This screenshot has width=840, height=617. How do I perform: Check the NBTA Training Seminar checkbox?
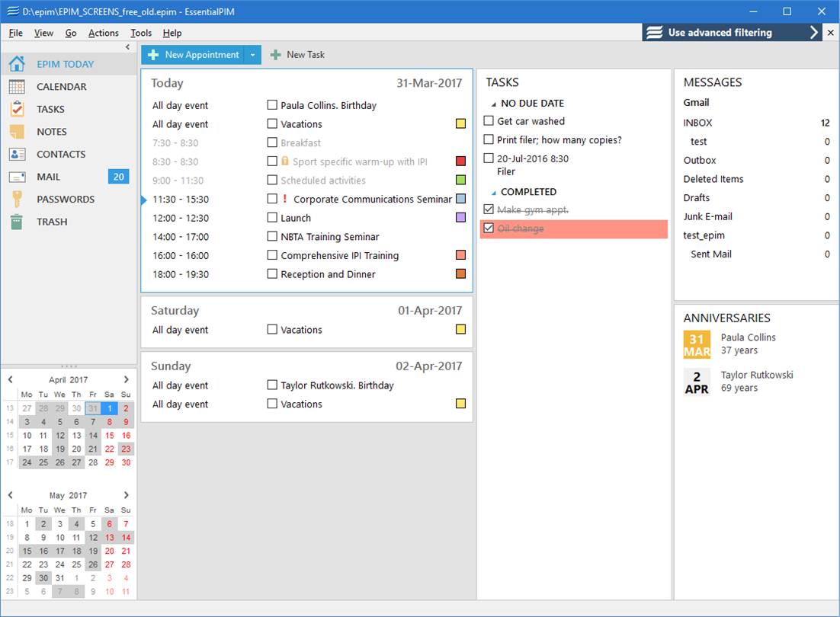pos(272,236)
